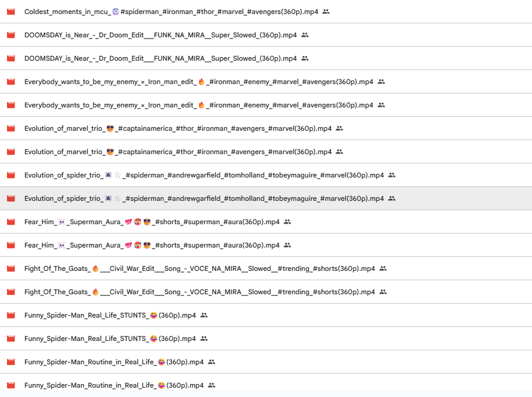
Task: Click video icon of non-highlighted Evolution_of_spider_trio row
Action: coord(11,175)
